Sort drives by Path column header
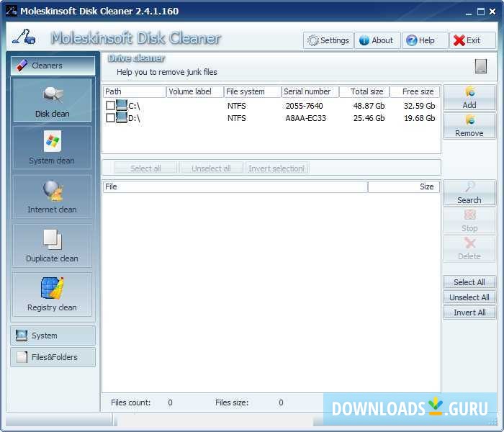The width and height of the screenshot is (504, 432). pos(135,91)
